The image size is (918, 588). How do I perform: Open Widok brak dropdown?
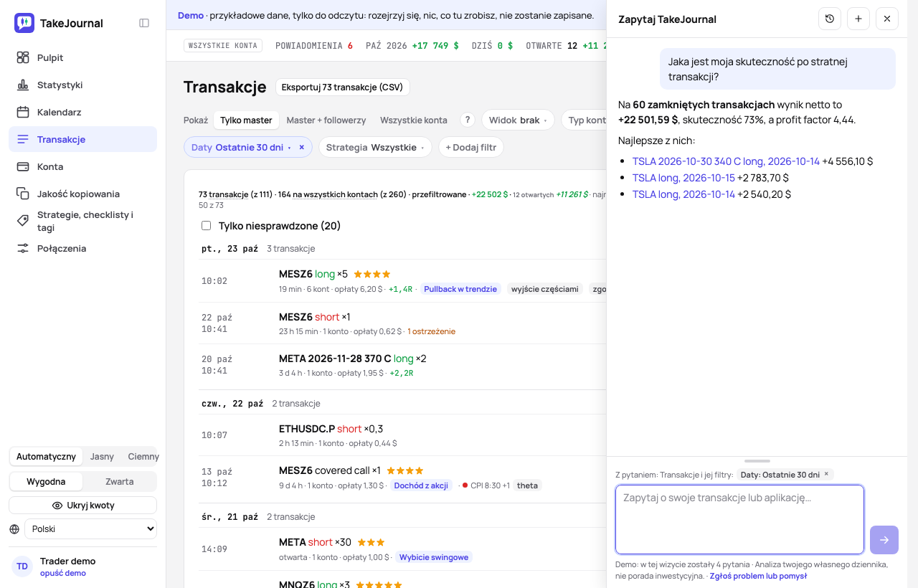pos(518,120)
